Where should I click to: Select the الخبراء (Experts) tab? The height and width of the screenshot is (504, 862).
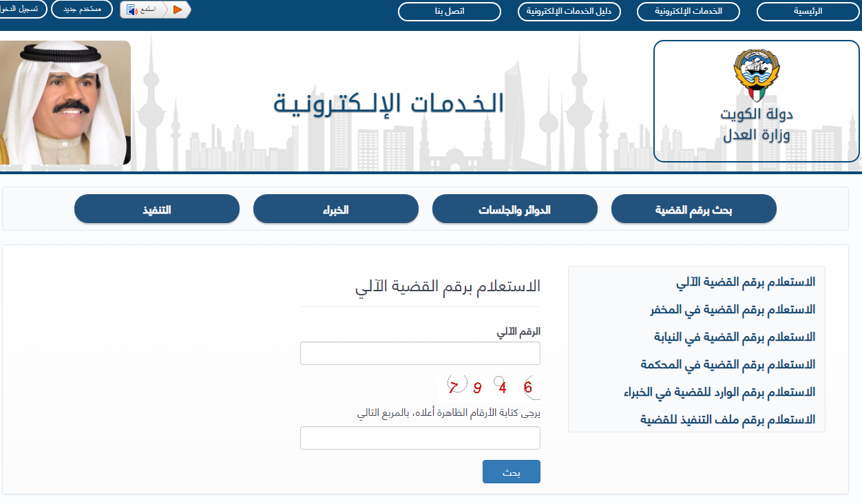(335, 209)
